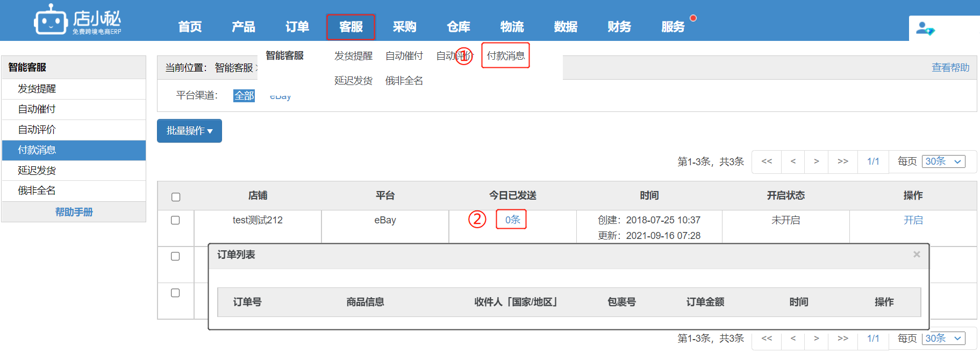Click the 0条 sent today count
This screenshot has height=352, width=980.
[x=512, y=220]
